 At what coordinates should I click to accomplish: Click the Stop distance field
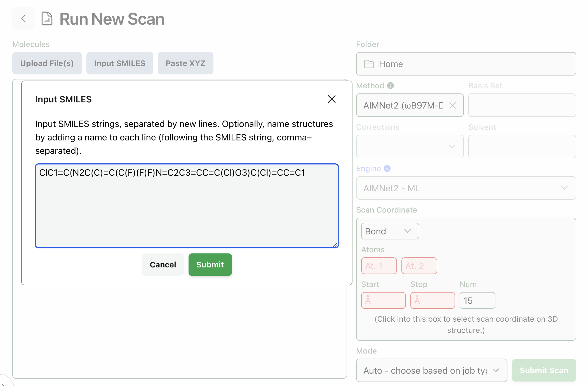click(432, 300)
